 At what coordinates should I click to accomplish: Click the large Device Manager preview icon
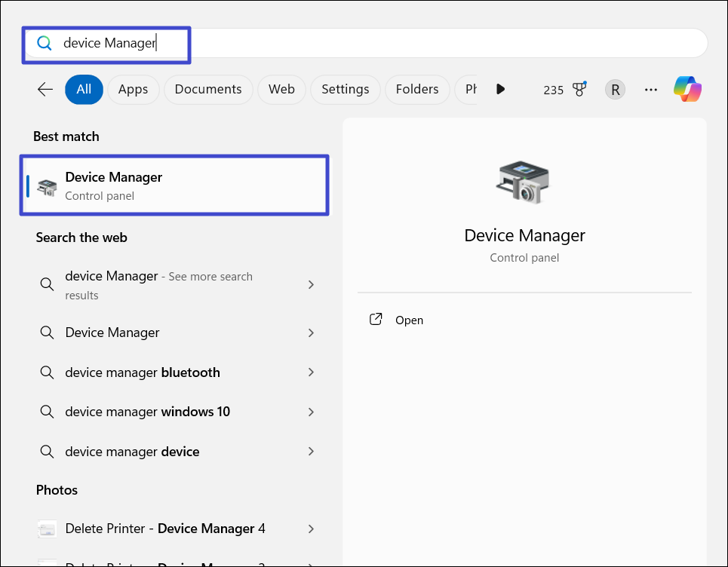coord(524,182)
